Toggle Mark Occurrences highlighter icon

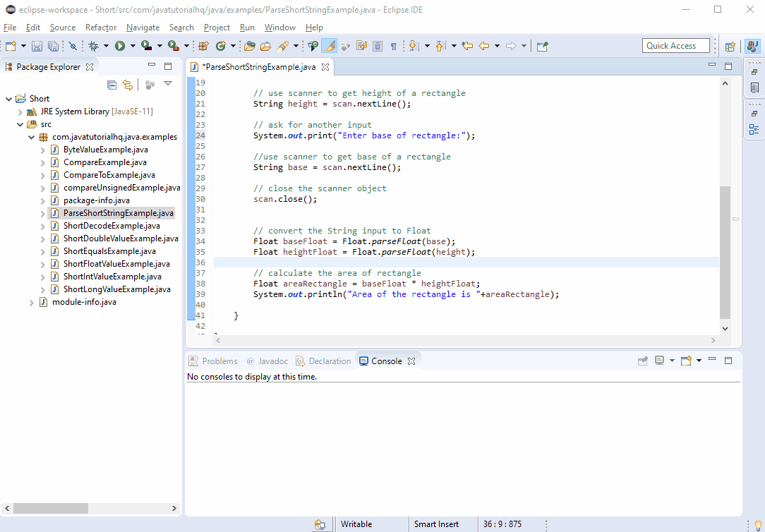[330, 46]
